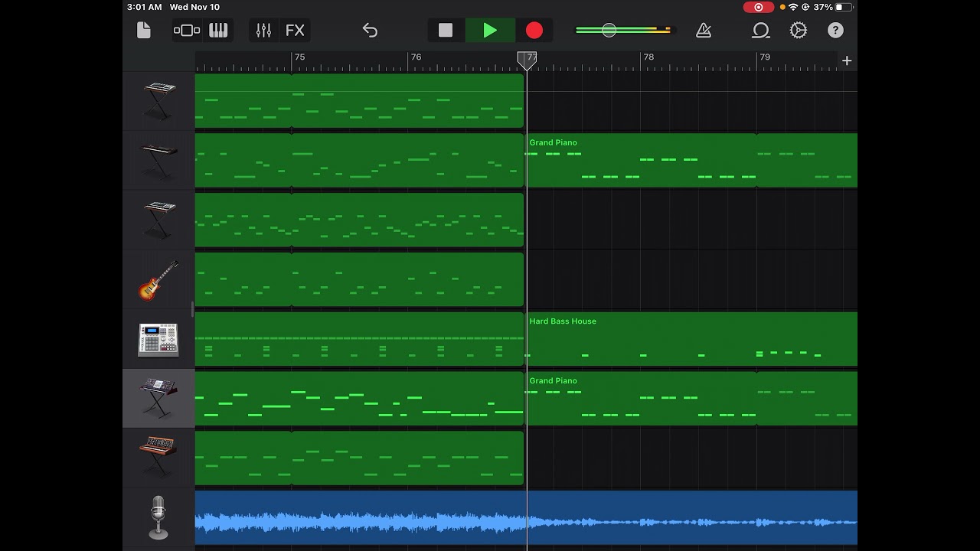Open the Loop Browser
Screen dimensions: 980x551
click(x=760, y=31)
